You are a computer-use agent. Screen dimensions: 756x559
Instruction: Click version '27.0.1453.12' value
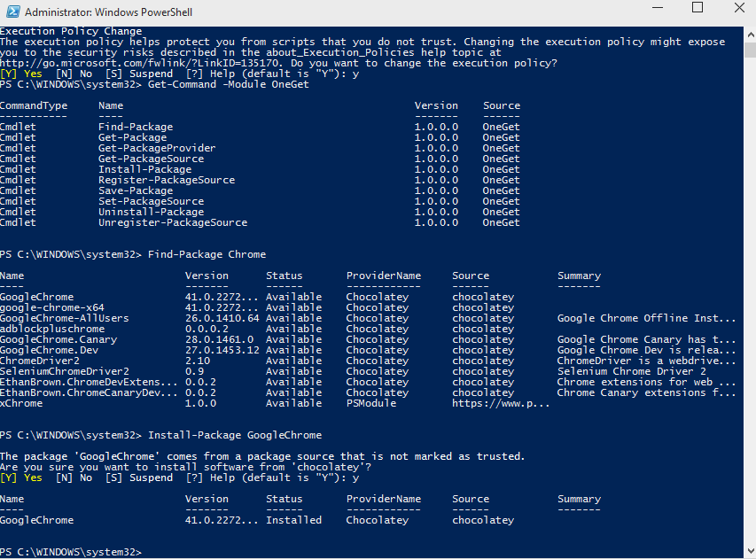222,350
